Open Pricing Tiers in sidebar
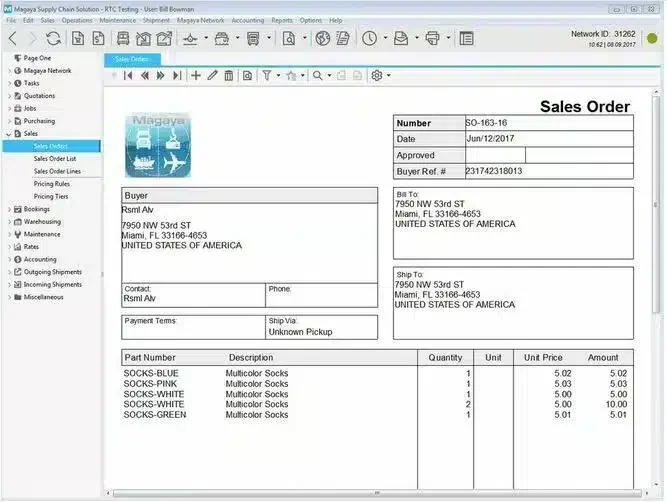The width and height of the screenshot is (667, 502). [51, 197]
